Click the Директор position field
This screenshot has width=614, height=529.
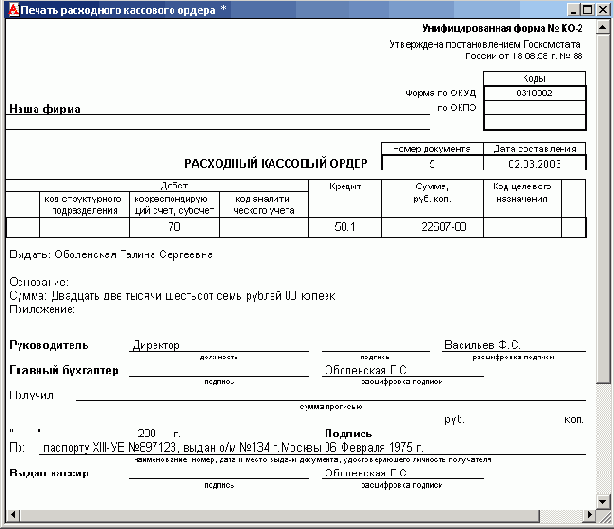[x=155, y=344]
